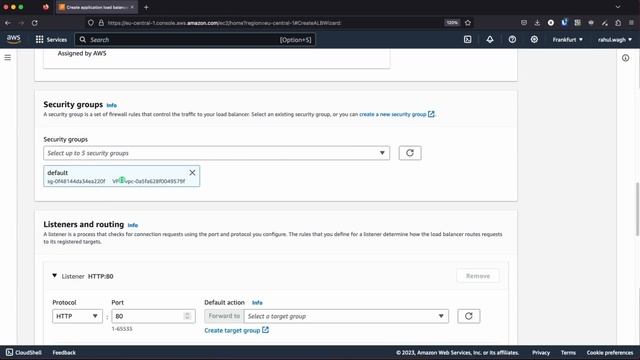640x360 pixels.
Task: Open Cookie preferences in the footer
Action: pos(610,352)
